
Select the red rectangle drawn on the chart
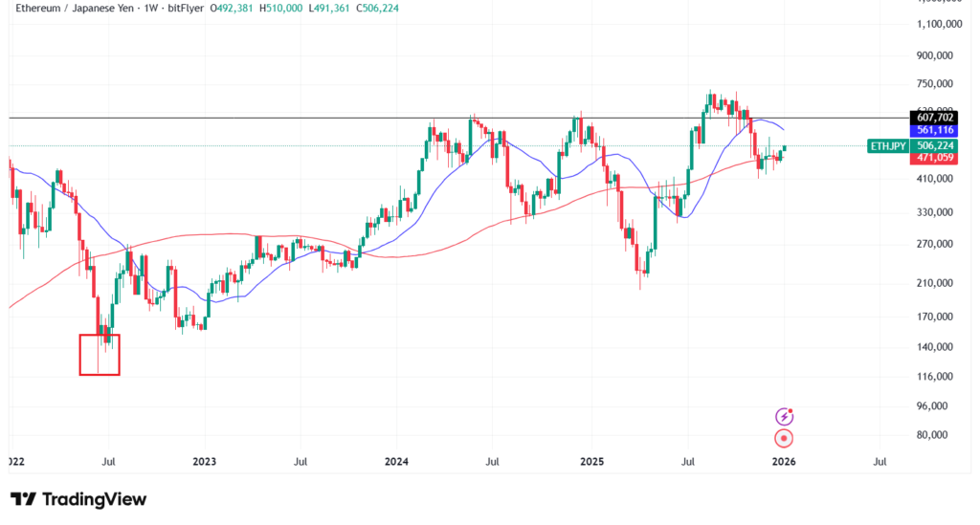[x=100, y=355]
